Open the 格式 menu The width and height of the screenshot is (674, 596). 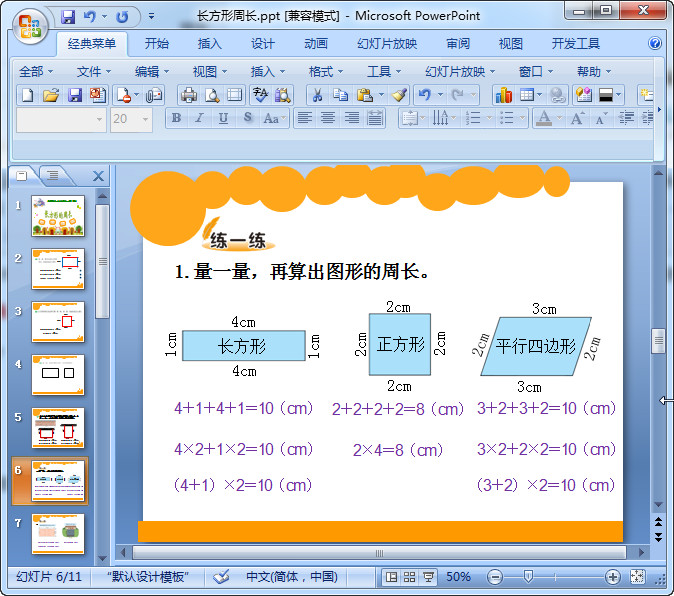tap(325, 71)
